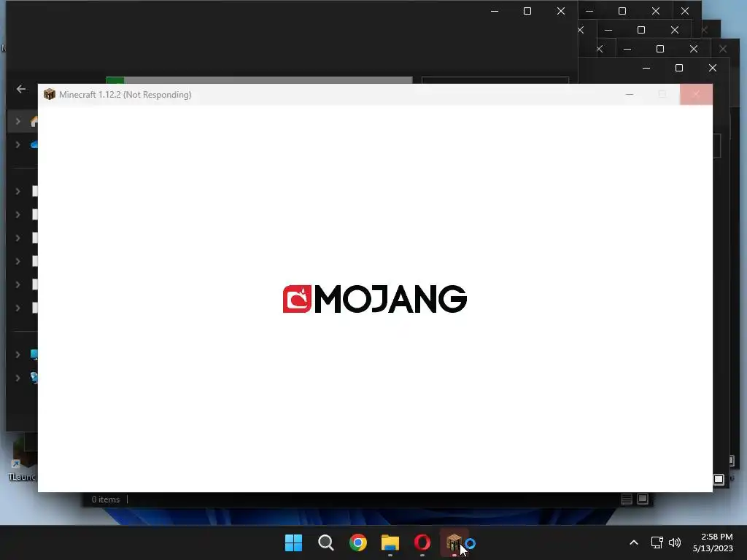Open the volume speaker icon
The height and width of the screenshot is (560, 747).
point(675,542)
